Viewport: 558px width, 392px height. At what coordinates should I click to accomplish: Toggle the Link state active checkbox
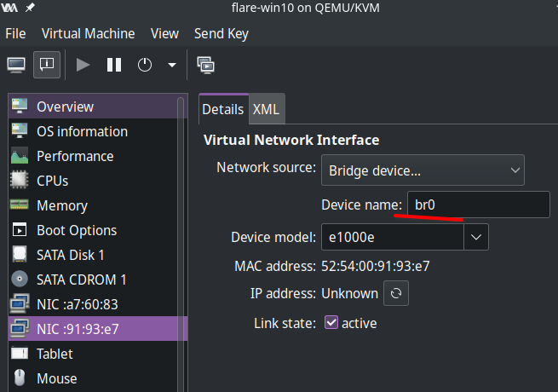click(332, 323)
